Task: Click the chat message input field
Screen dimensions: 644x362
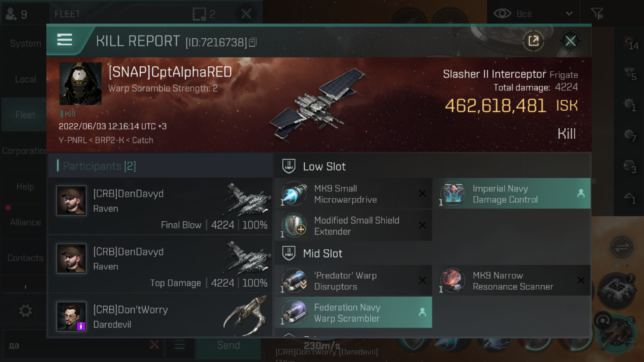Action: click(x=76, y=345)
